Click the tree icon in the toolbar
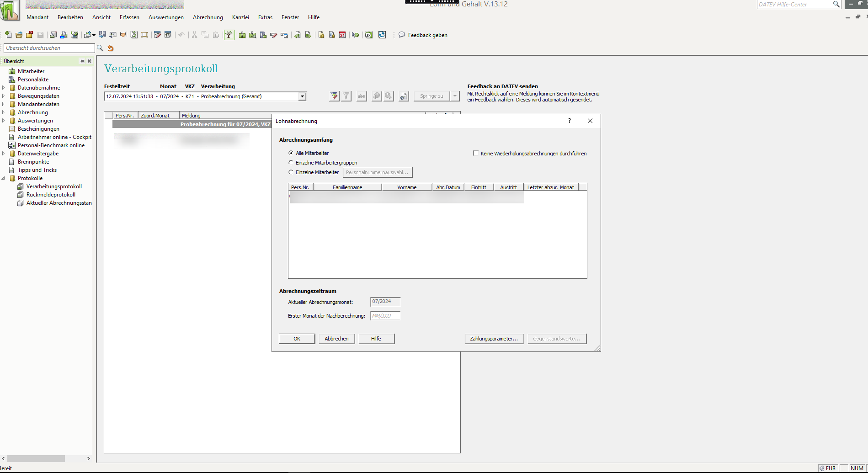The image size is (868, 473). point(229,35)
